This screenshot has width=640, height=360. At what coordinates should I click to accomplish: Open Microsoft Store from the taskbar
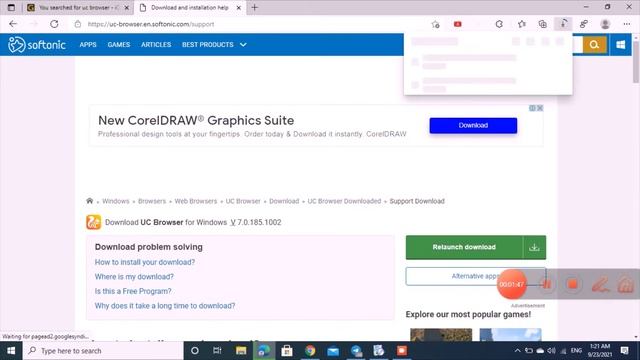[x=287, y=351]
